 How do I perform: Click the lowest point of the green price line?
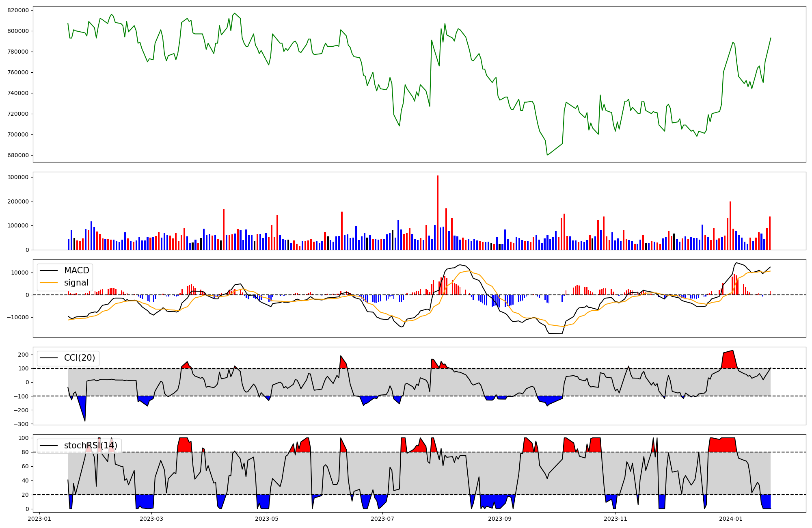547,155
